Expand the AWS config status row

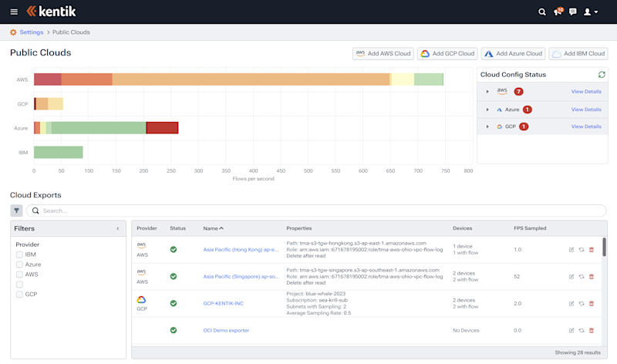(x=487, y=91)
